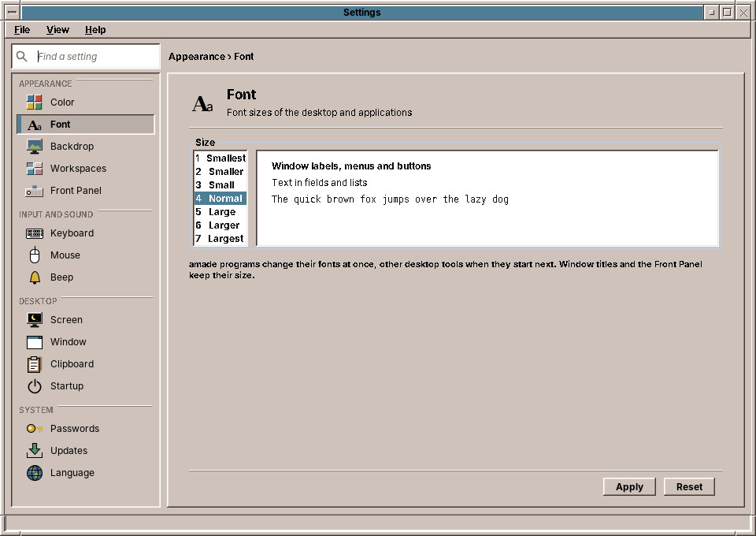Select size 1 Smallest
The height and width of the screenshot is (536, 756).
(220, 158)
